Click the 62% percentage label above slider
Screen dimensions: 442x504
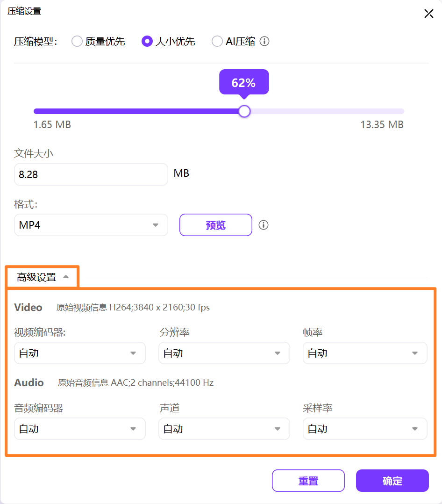pos(244,82)
